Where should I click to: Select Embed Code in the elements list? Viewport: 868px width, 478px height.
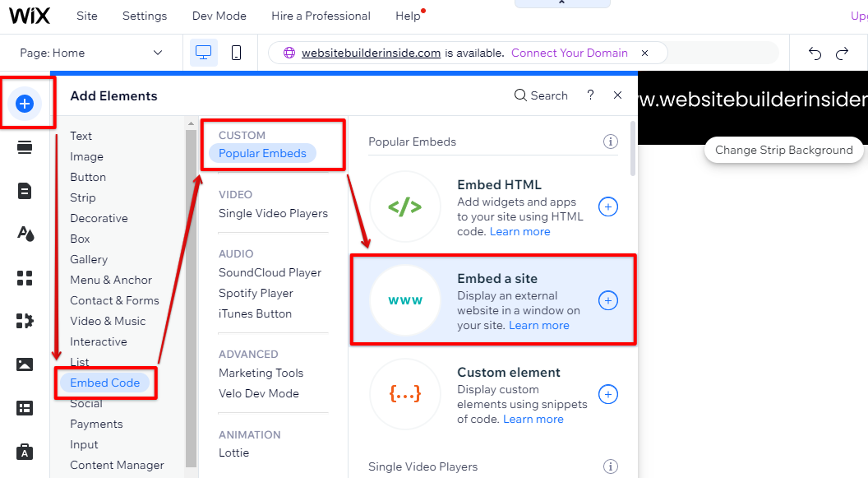[x=105, y=383]
